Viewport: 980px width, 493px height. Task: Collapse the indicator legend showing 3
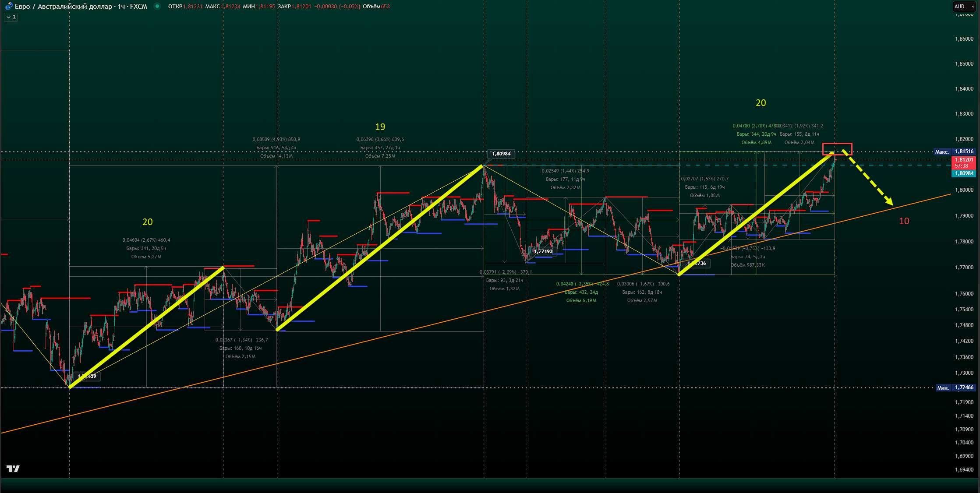(x=11, y=18)
